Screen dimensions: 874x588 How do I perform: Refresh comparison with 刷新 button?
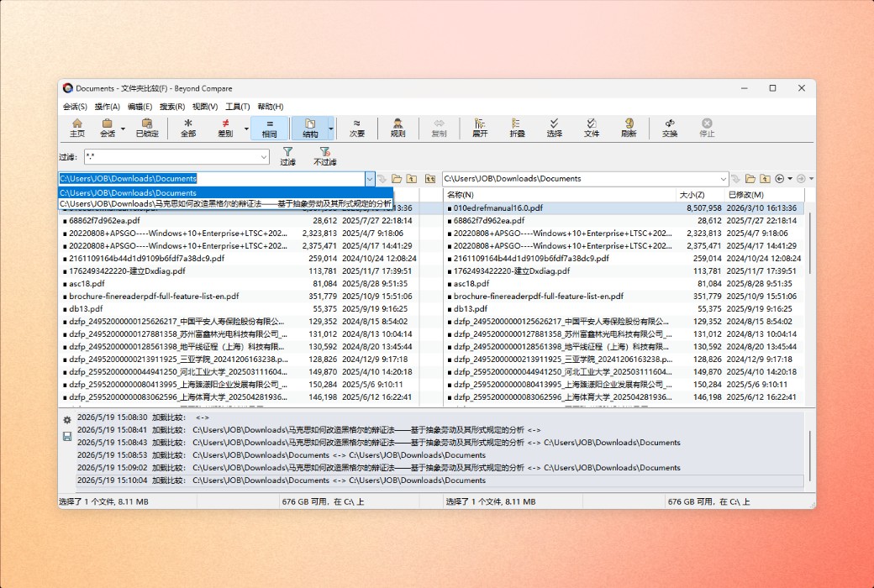tap(629, 128)
